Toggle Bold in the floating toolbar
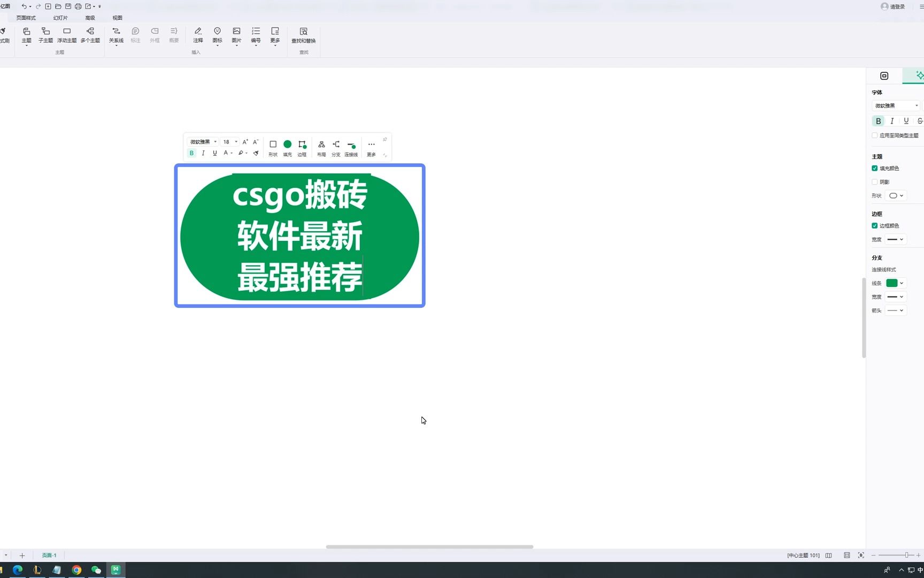Screen dimensions: 924x578 pos(191,153)
